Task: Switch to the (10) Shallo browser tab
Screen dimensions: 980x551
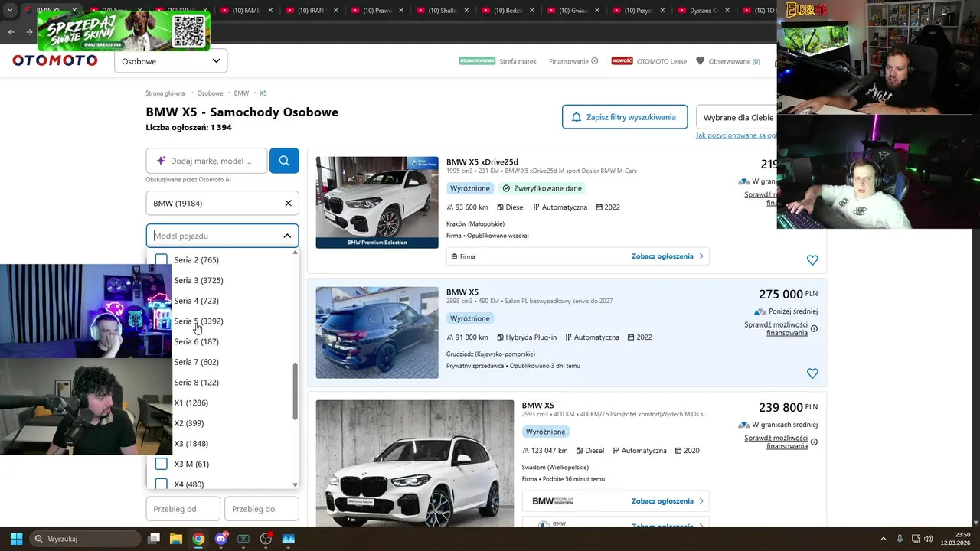Action: pyautogui.click(x=442, y=11)
